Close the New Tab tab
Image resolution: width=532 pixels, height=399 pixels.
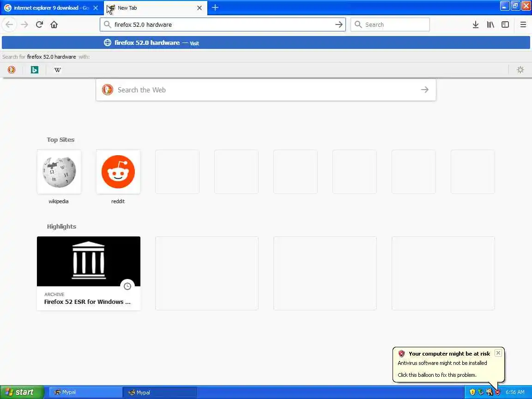coord(199,8)
